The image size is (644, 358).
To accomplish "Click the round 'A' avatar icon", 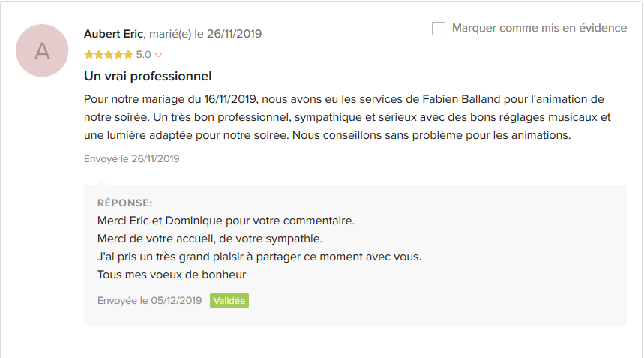I will 42,50.
